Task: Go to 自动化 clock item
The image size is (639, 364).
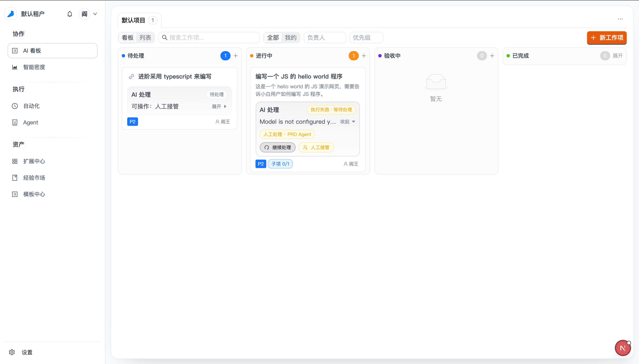Action: (x=31, y=106)
